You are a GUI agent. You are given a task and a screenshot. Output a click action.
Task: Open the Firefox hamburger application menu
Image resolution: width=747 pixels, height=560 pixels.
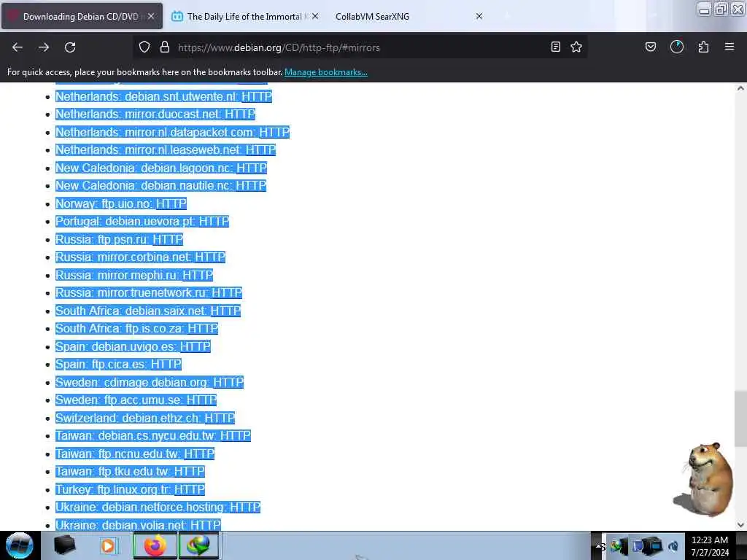tap(729, 47)
